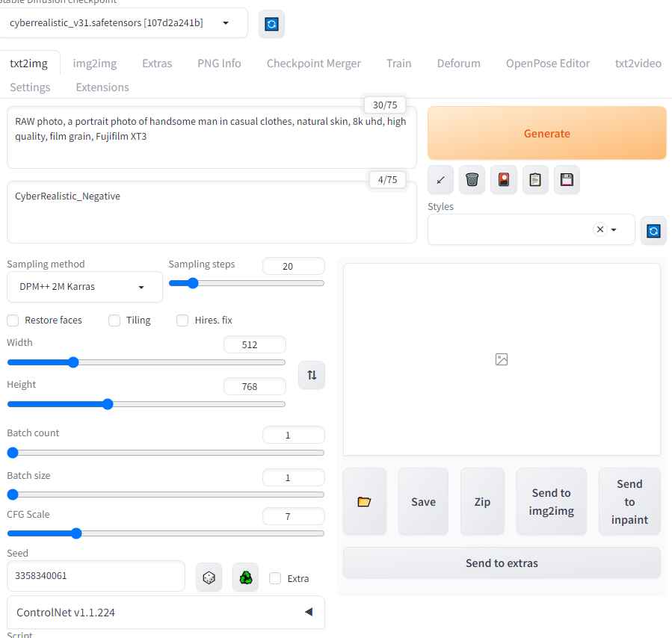Enable the Restore faces checkbox

13,320
